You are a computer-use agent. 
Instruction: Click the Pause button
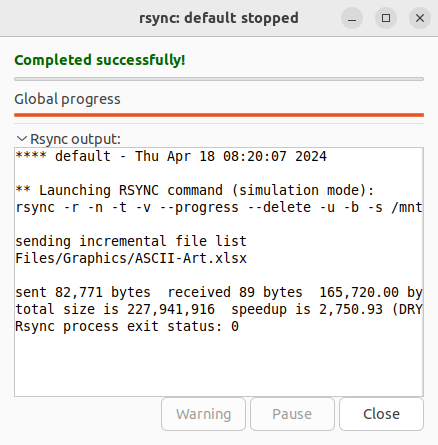(292, 414)
